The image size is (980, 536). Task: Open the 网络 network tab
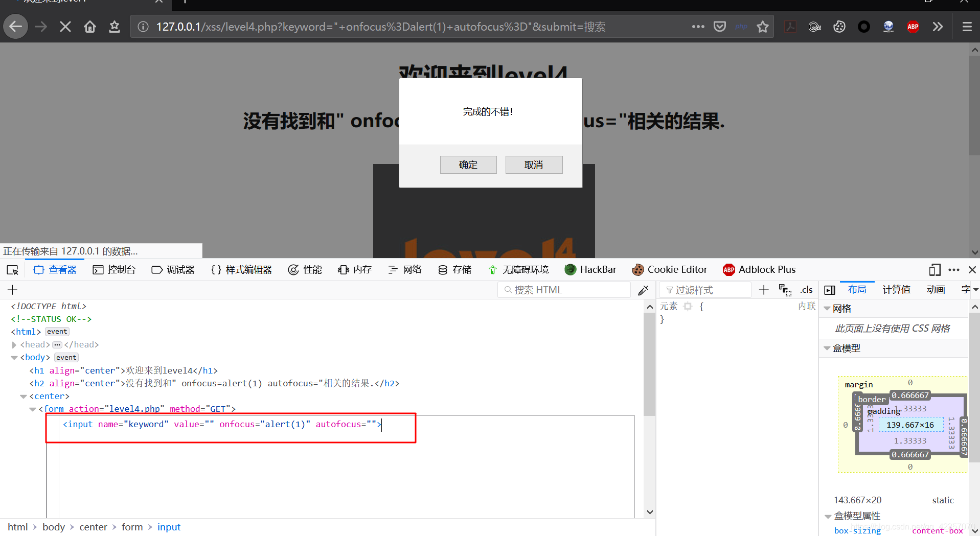405,270
